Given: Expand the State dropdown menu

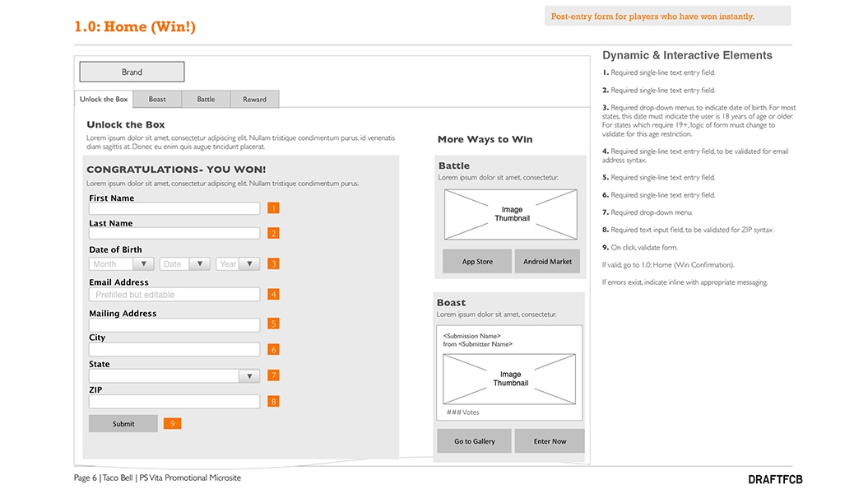Looking at the screenshot, I should point(174,376).
